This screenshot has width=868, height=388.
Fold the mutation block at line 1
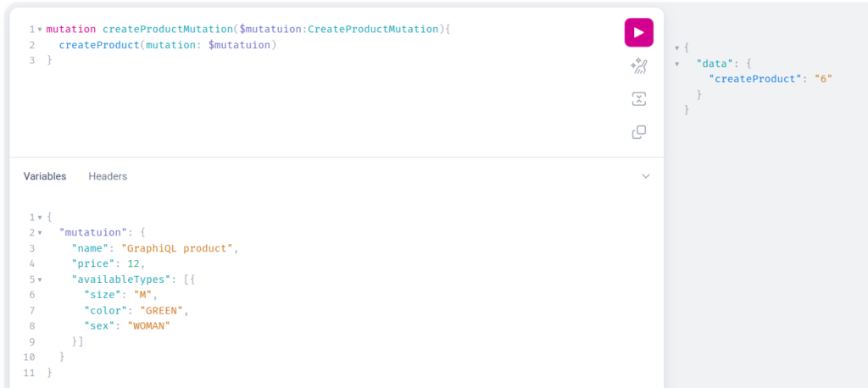pos(40,30)
